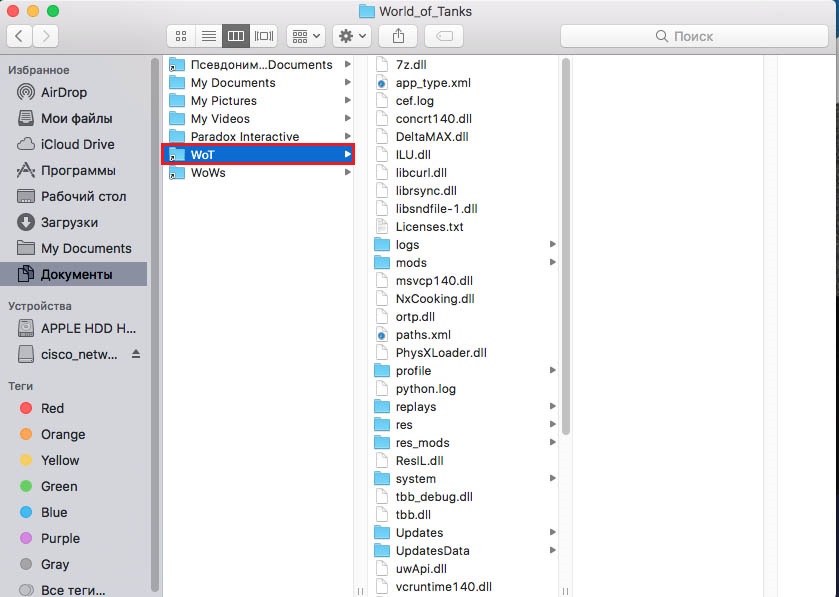
Task: Click the Share toolbar button
Action: [x=398, y=36]
